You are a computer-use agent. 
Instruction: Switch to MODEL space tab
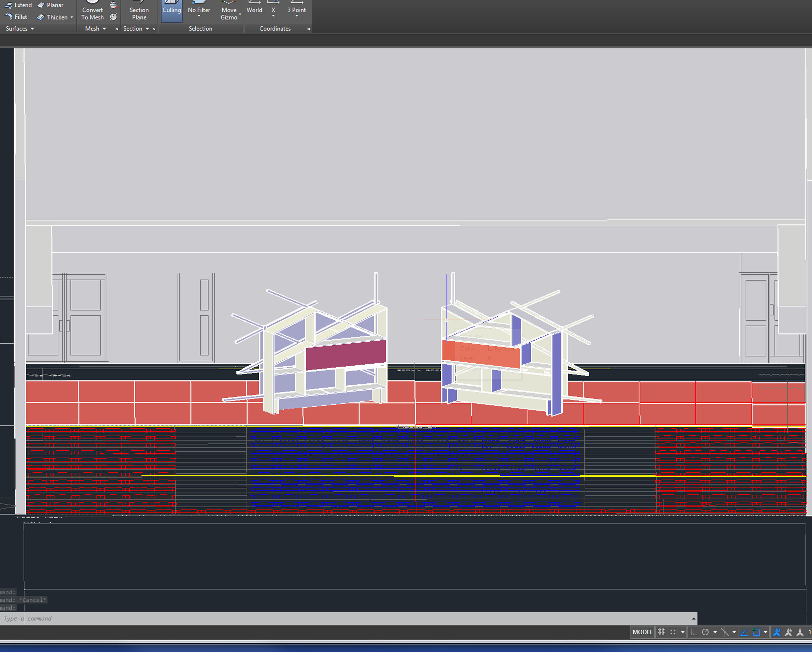(642, 632)
